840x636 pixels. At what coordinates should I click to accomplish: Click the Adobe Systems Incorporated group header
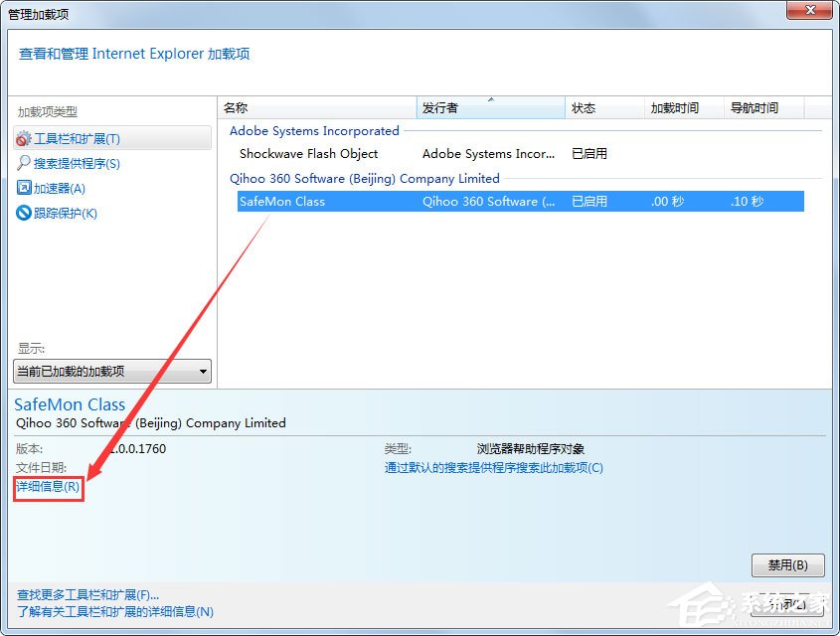[x=314, y=131]
